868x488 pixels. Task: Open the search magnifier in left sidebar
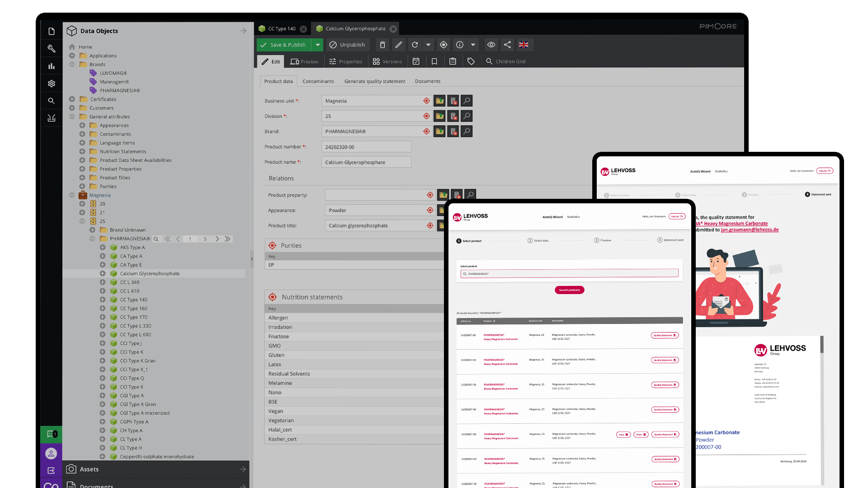click(52, 101)
